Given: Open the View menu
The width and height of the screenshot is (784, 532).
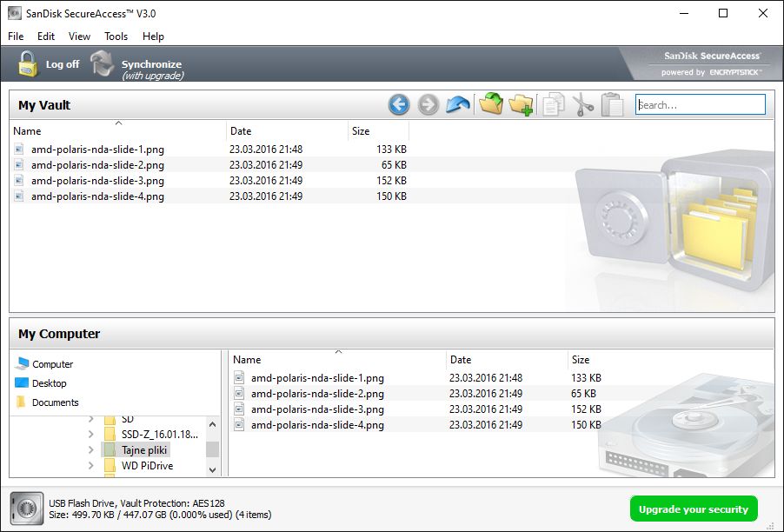Looking at the screenshot, I should pyautogui.click(x=79, y=36).
